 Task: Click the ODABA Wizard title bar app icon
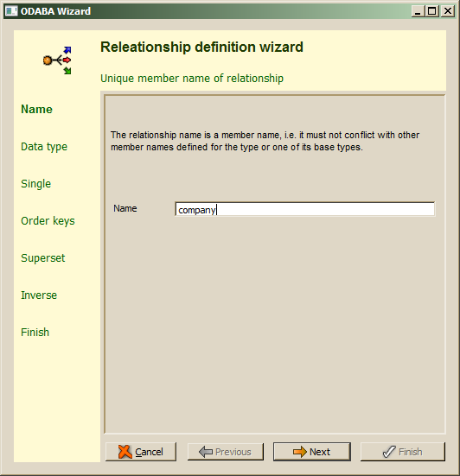[11, 11]
